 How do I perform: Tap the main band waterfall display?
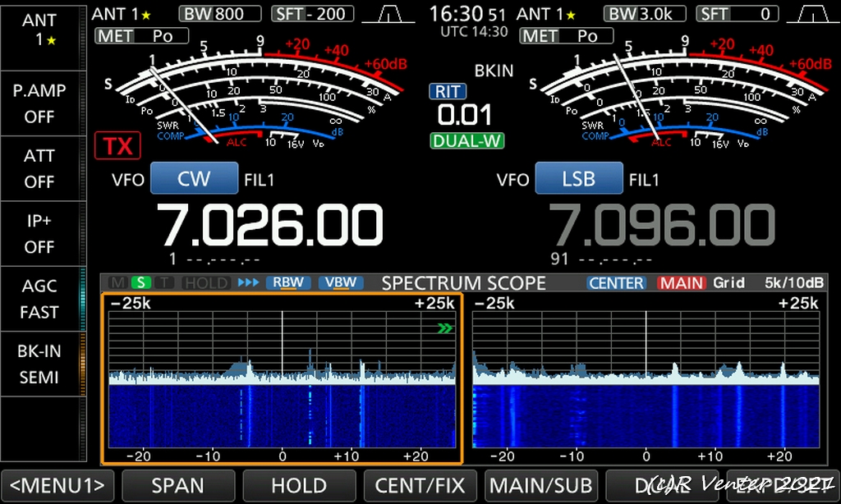click(x=283, y=416)
